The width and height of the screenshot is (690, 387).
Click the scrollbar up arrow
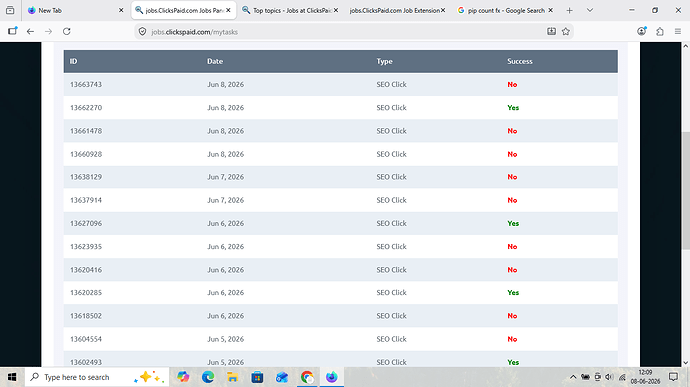(x=686, y=46)
